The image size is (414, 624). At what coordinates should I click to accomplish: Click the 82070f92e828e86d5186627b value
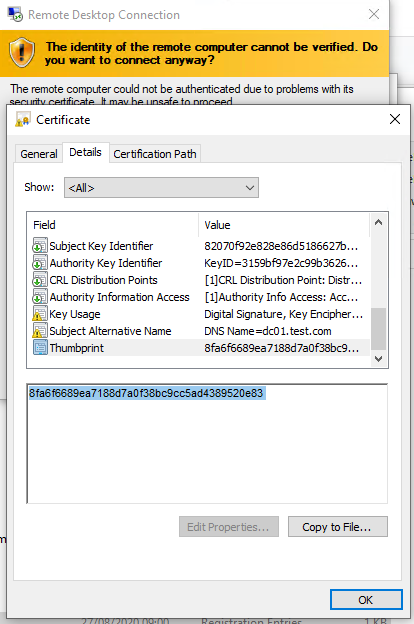[281, 246]
